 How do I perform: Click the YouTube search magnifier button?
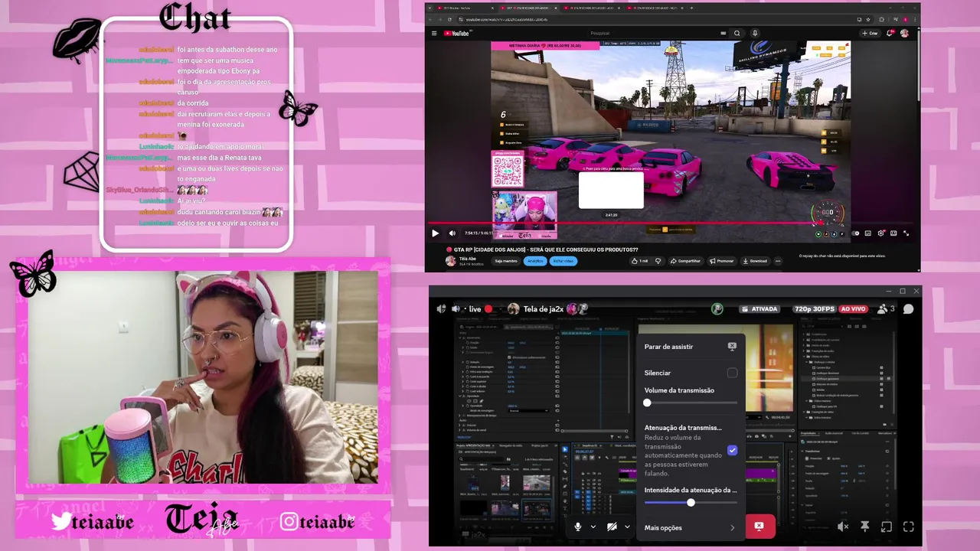(737, 33)
